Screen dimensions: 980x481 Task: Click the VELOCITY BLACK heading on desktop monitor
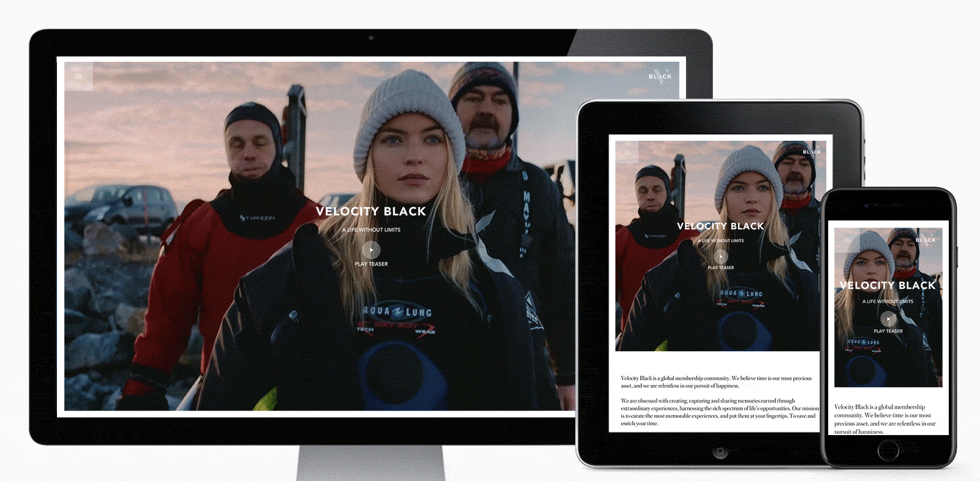pyautogui.click(x=371, y=211)
